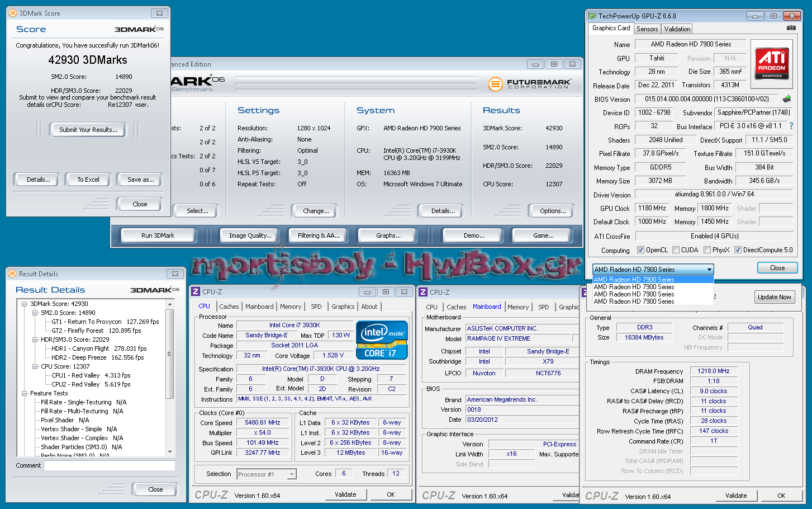Select first AMD Radeon HD 7900 Series list entry
The width and height of the screenshot is (812, 509).
[x=653, y=280]
